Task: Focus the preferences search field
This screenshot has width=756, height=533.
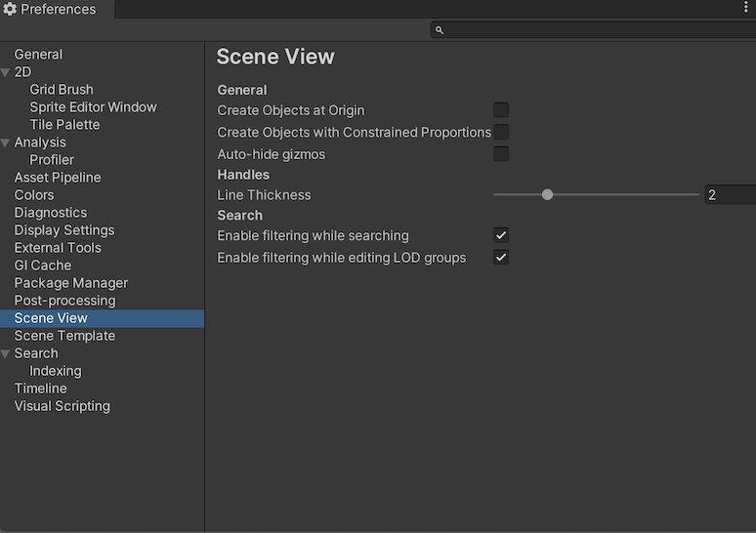Action: click(x=593, y=30)
